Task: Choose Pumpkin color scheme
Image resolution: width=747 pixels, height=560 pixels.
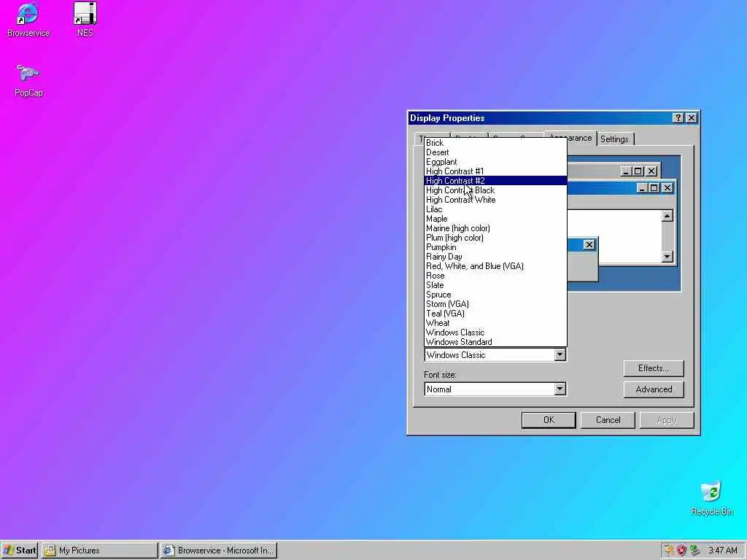Action: coord(495,248)
